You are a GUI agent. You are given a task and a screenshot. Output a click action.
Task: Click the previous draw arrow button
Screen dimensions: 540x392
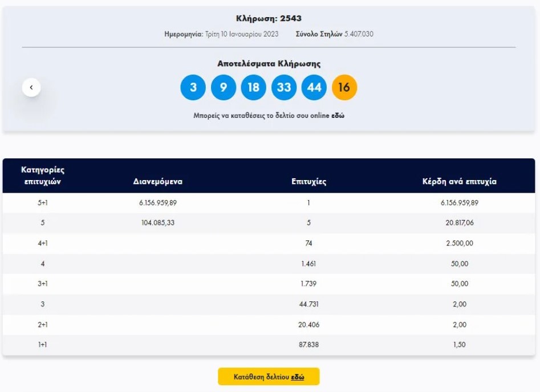tap(31, 88)
